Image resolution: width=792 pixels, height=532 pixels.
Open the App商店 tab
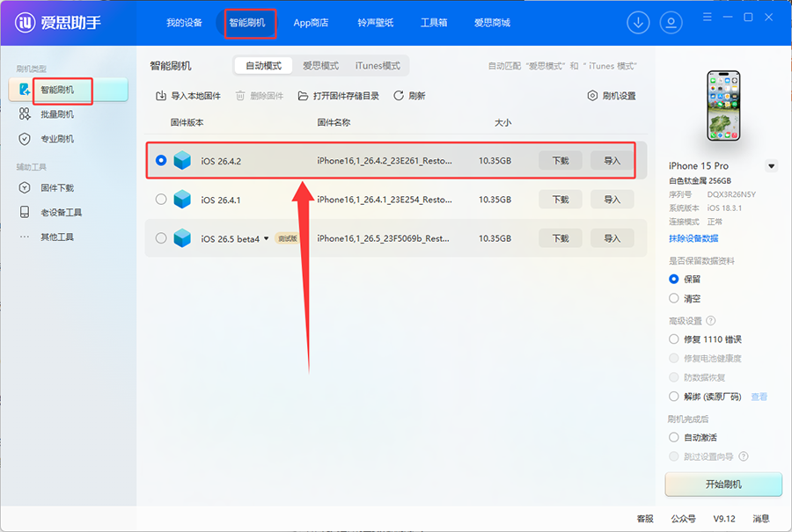pyautogui.click(x=311, y=23)
